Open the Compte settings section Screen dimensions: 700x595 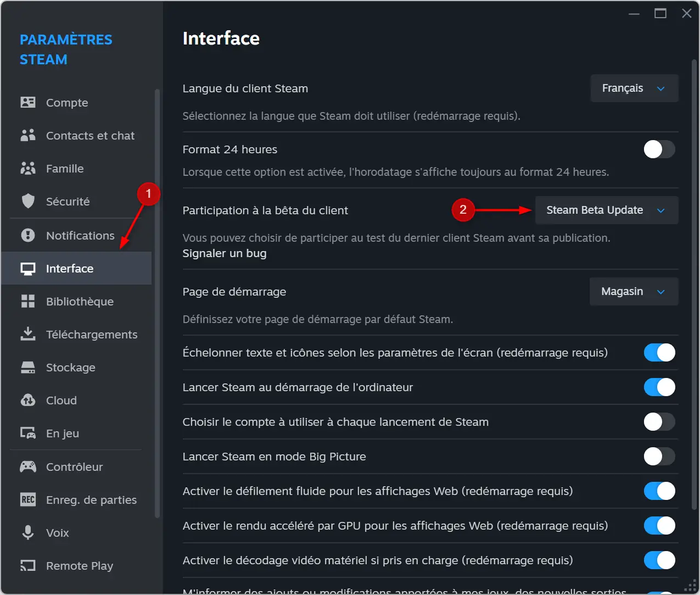coord(76,102)
